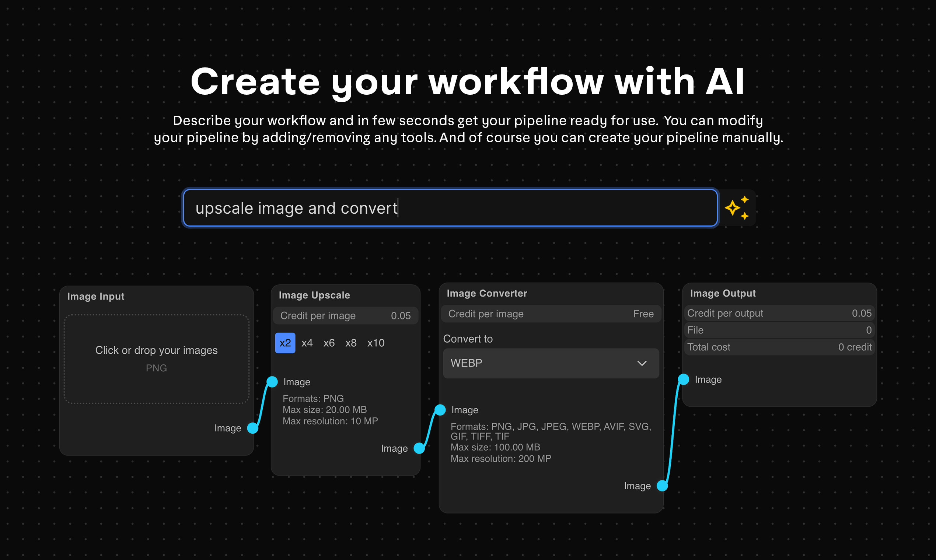Choose the x8 upscale option

(350, 343)
